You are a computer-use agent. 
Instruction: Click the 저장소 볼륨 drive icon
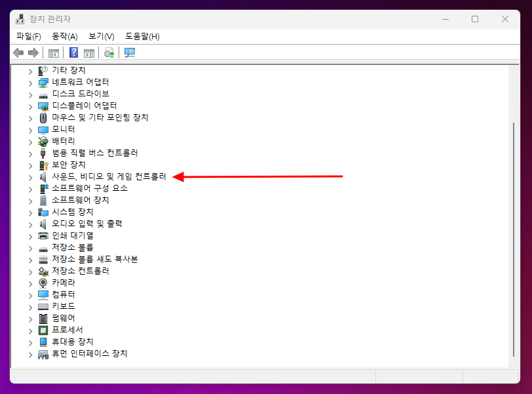(43, 249)
